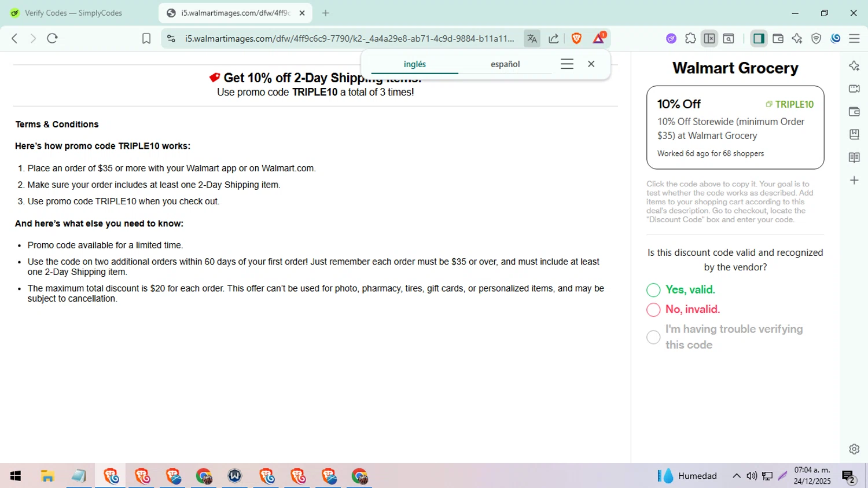Open Leo AI in the right sidebar
Image resolution: width=868 pixels, height=488 pixels.
click(854, 65)
